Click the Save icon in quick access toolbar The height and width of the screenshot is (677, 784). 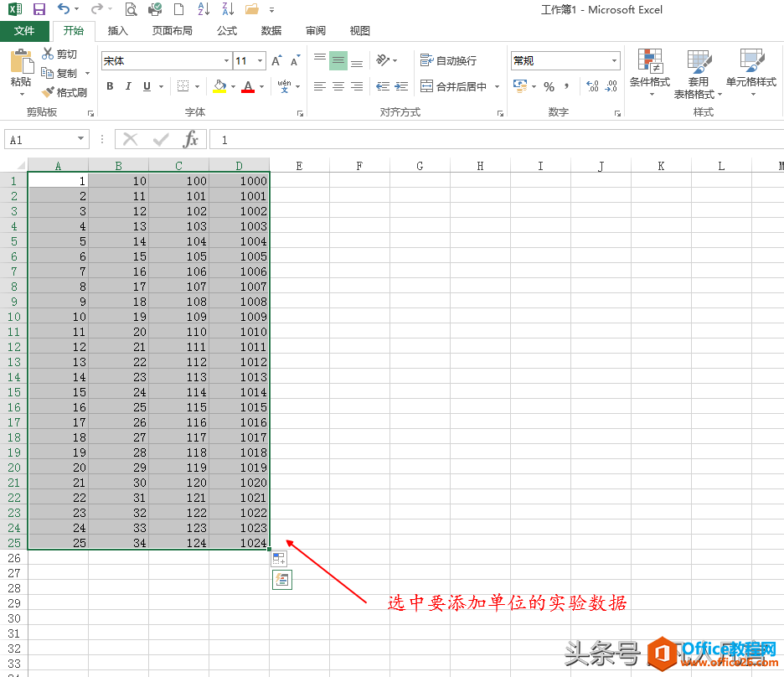(x=39, y=9)
